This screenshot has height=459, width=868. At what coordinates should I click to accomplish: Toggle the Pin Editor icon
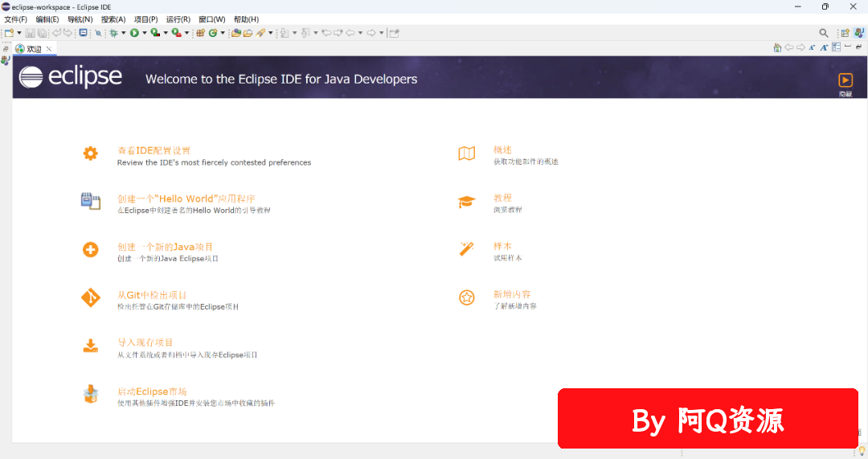pos(394,33)
